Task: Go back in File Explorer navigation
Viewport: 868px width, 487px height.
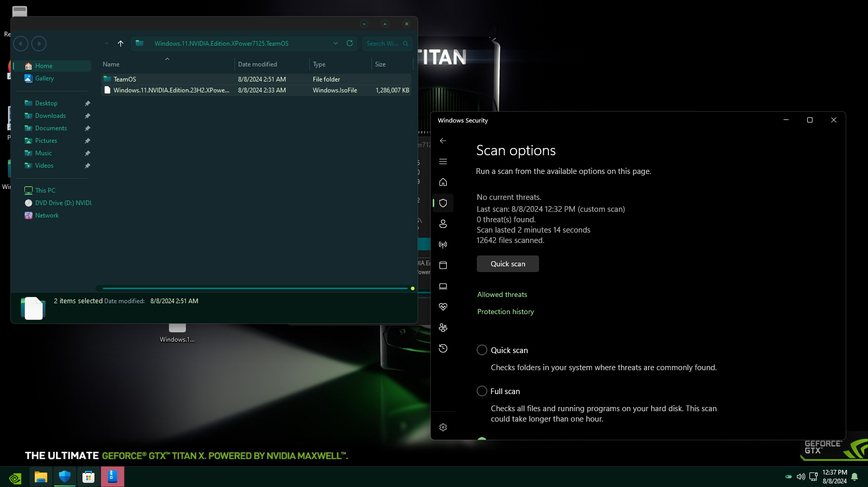Action: 21,44
